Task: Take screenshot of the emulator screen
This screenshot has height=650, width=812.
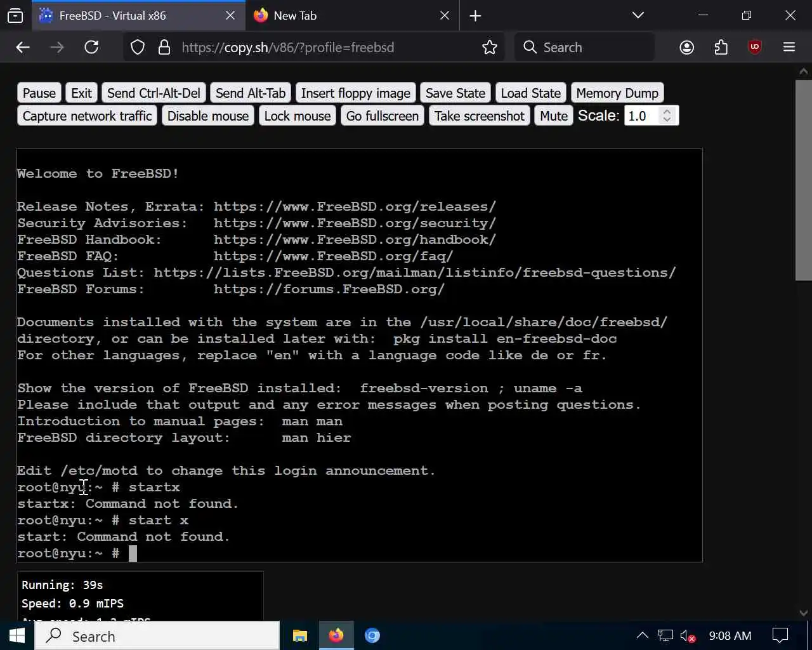Action: tap(480, 116)
